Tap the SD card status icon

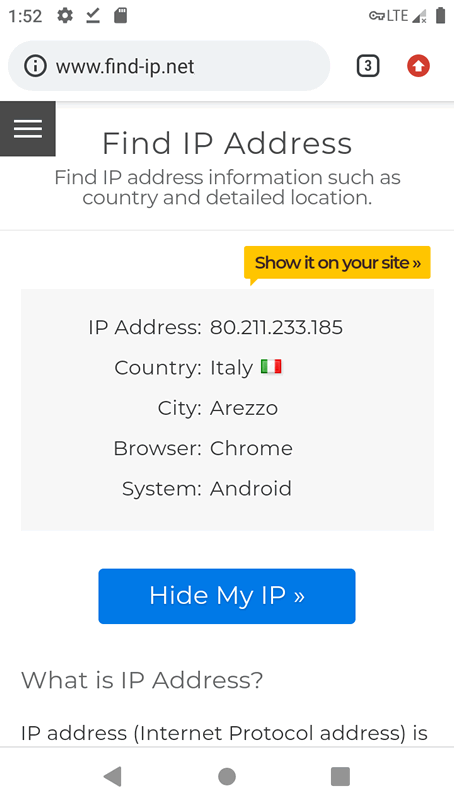(120, 16)
